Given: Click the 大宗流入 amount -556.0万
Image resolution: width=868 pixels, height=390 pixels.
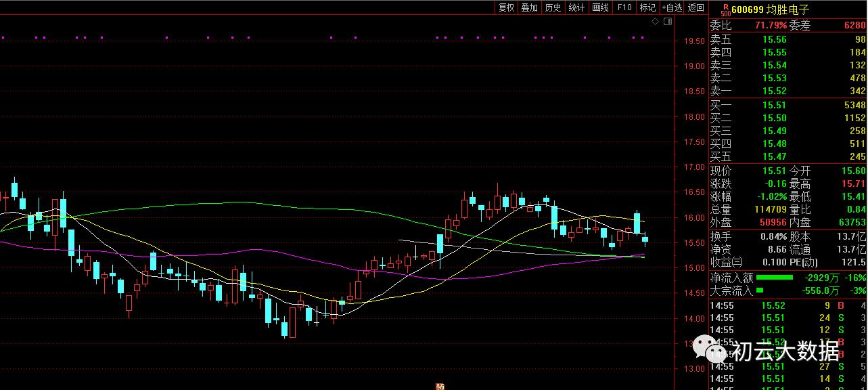Looking at the screenshot, I should [821, 290].
